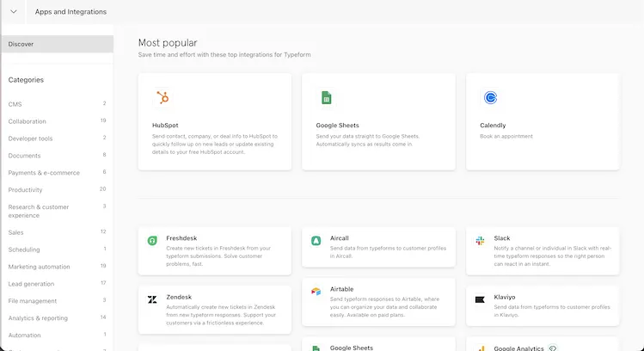Image resolution: width=644 pixels, height=351 pixels.
Task: Click the Slack description text
Action: pyautogui.click(x=553, y=256)
